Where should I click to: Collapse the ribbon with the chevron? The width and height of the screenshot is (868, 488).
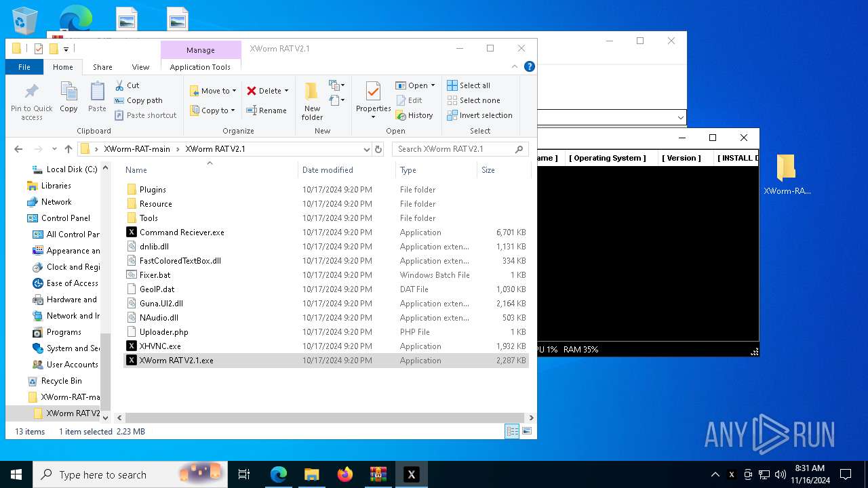tap(515, 66)
